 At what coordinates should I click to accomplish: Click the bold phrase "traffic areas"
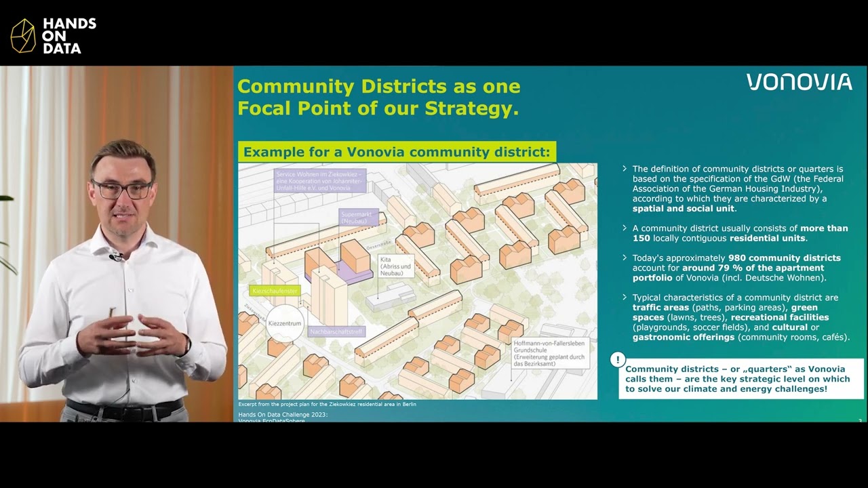[x=660, y=308]
